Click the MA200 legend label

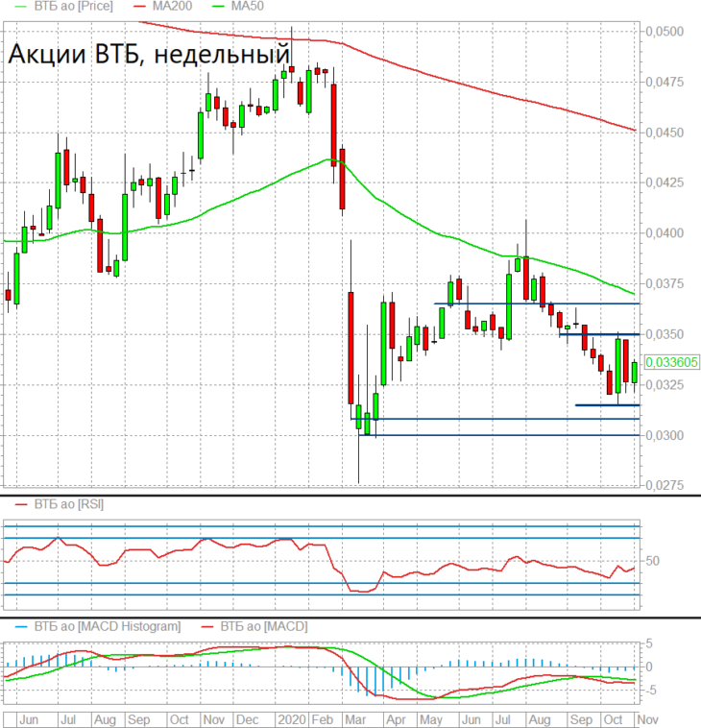[x=172, y=7]
